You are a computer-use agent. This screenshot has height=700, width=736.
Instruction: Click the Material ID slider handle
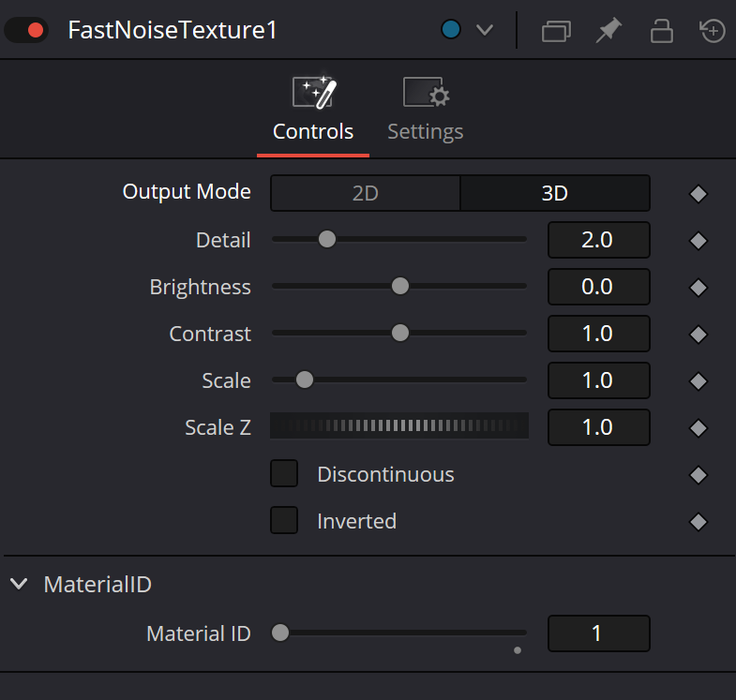[x=280, y=633]
